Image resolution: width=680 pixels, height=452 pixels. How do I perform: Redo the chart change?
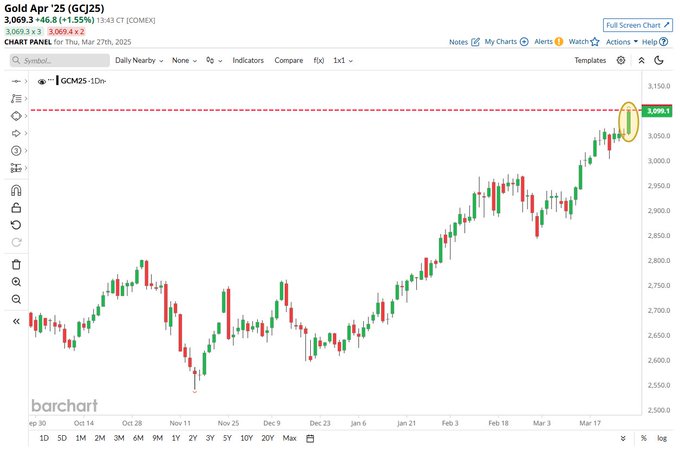tap(16, 242)
